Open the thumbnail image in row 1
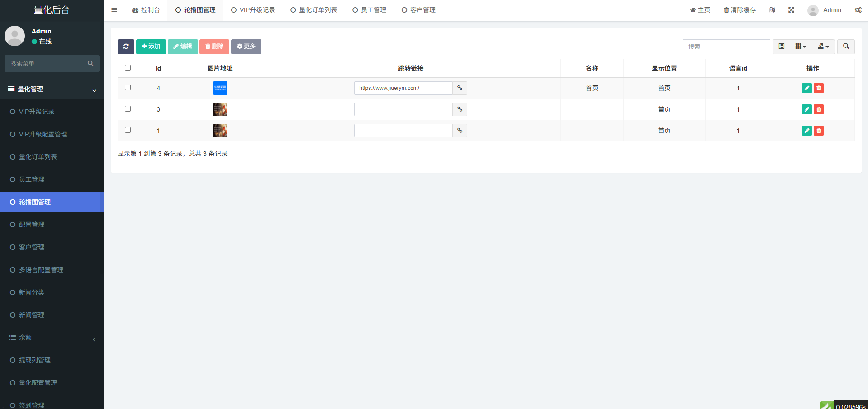Image resolution: width=868 pixels, height=409 pixels. (x=220, y=131)
